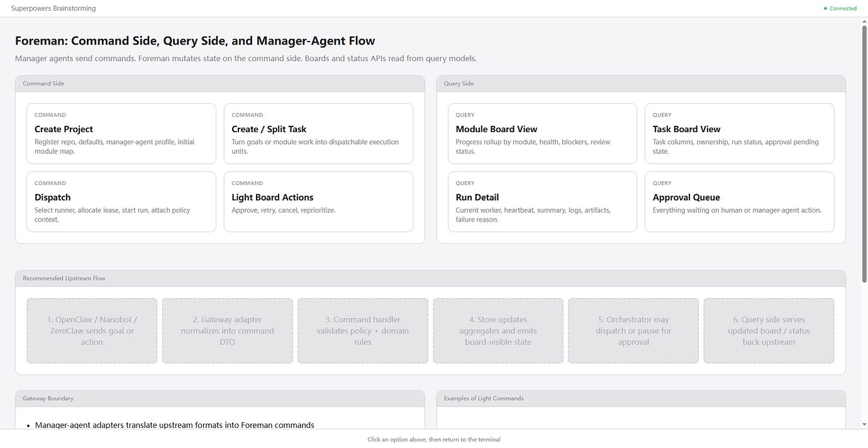Click step 1 OpenClaw sends goal
The height and width of the screenshot is (448, 868).
92,331
